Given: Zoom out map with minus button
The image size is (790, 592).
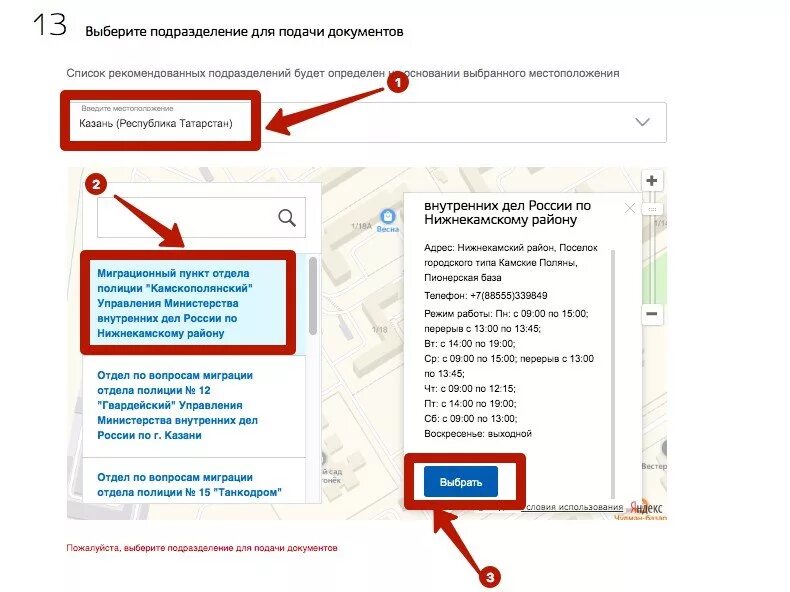Looking at the screenshot, I should pyautogui.click(x=651, y=314).
